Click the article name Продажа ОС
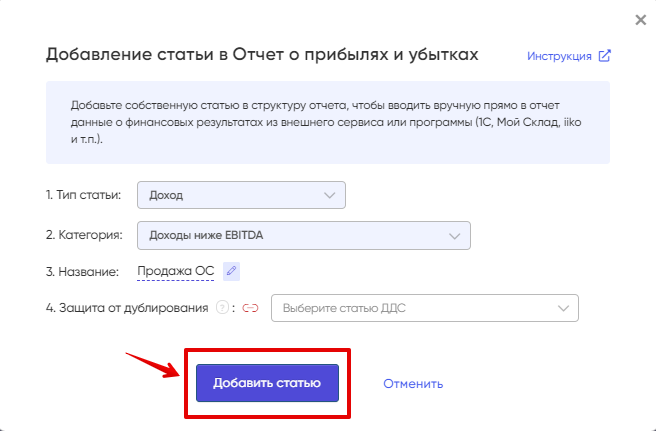This screenshot has width=656, height=431. 176,271
